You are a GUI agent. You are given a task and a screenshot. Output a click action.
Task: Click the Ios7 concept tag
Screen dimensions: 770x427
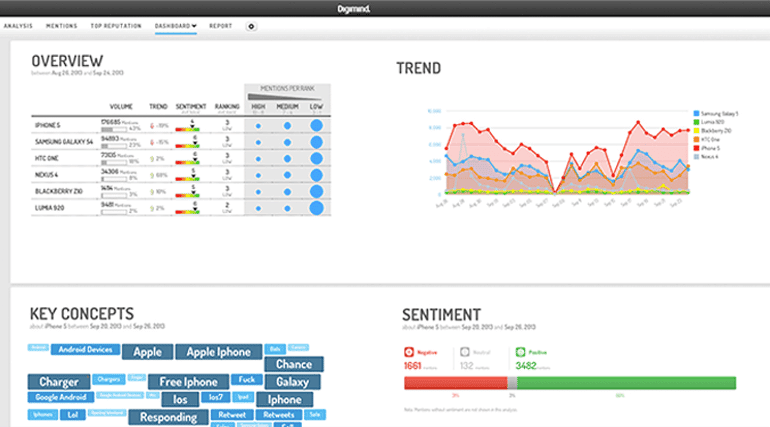point(216,397)
